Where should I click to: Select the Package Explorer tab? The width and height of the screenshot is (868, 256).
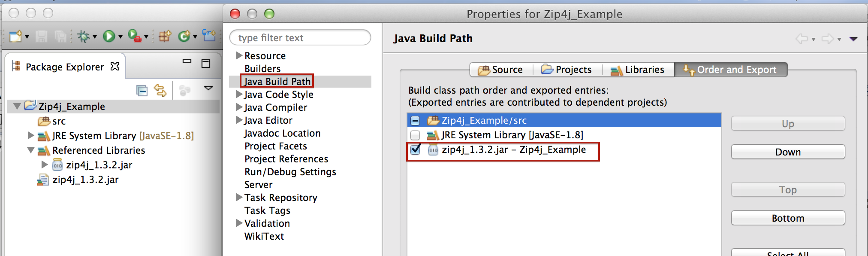65,67
